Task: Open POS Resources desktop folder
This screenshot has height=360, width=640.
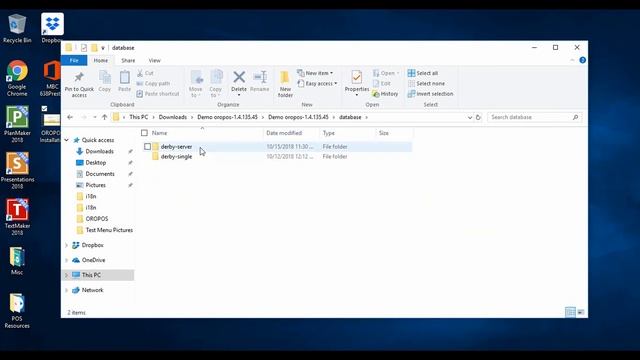Action: 17,311
